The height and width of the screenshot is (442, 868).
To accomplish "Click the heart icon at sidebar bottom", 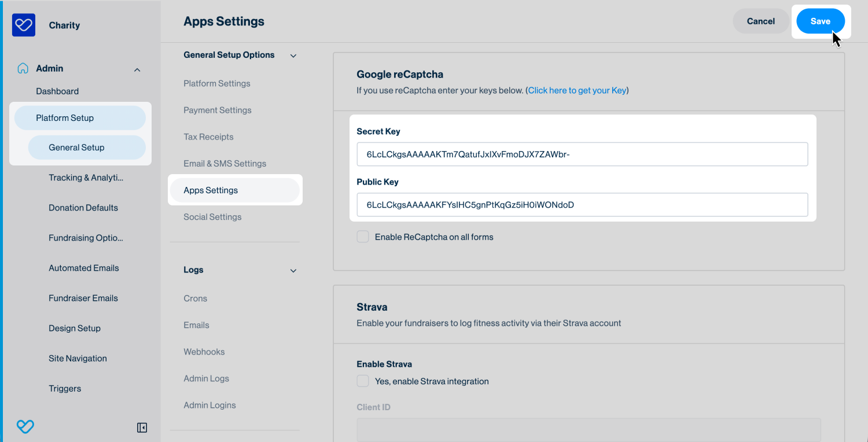I will (x=25, y=426).
